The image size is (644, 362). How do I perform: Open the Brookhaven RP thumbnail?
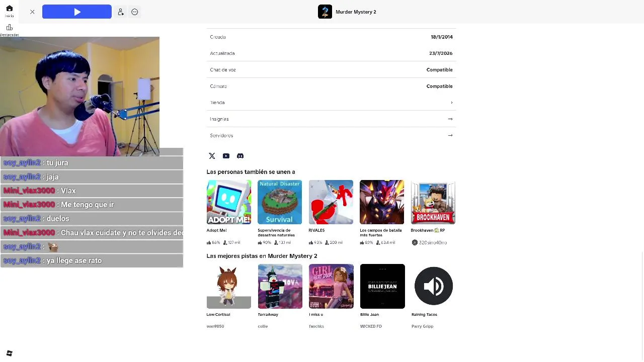coord(433,202)
